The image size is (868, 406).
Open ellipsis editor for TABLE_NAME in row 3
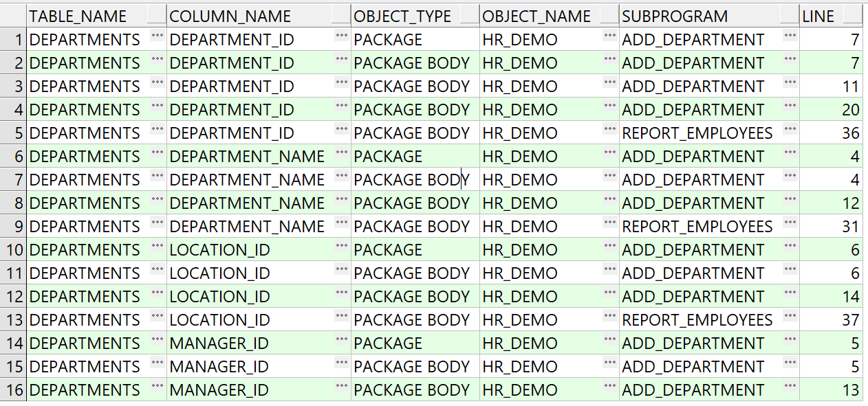pyautogui.click(x=158, y=82)
